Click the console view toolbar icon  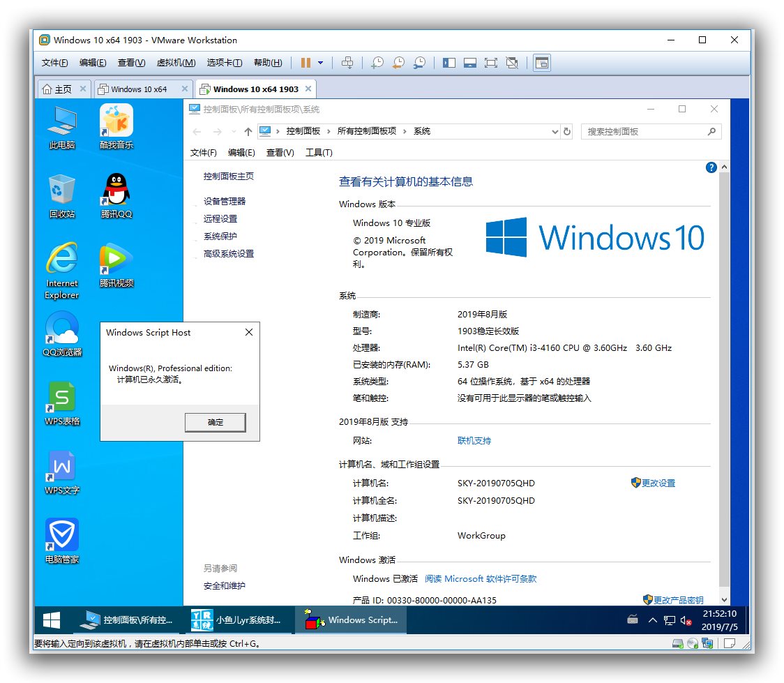pyautogui.click(x=542, y=63)
